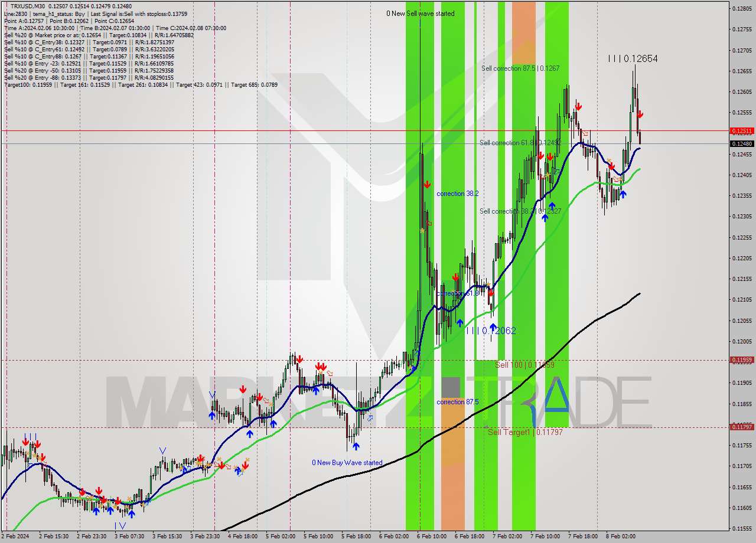Click the 0.12105 price scale value
Screen dimensions: 756x543
(x=742, y=299)
